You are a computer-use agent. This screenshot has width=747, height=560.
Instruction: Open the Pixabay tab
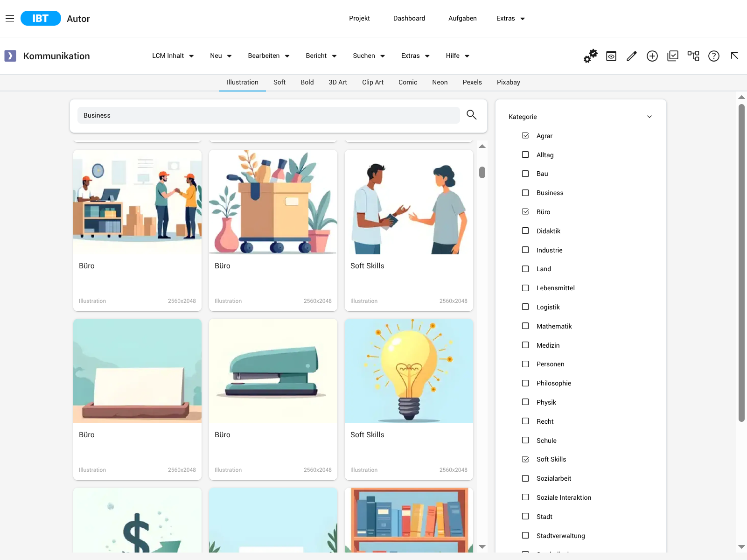coord(509,83)
